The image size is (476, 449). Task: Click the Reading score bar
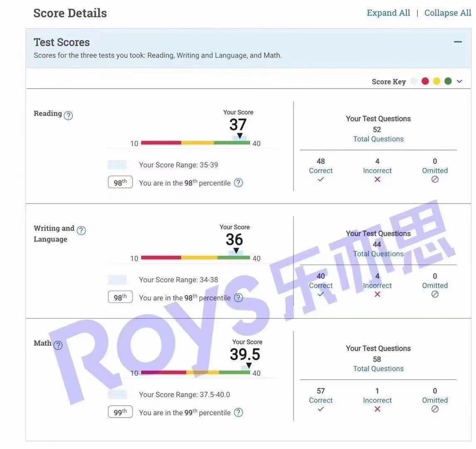point(196,143)
